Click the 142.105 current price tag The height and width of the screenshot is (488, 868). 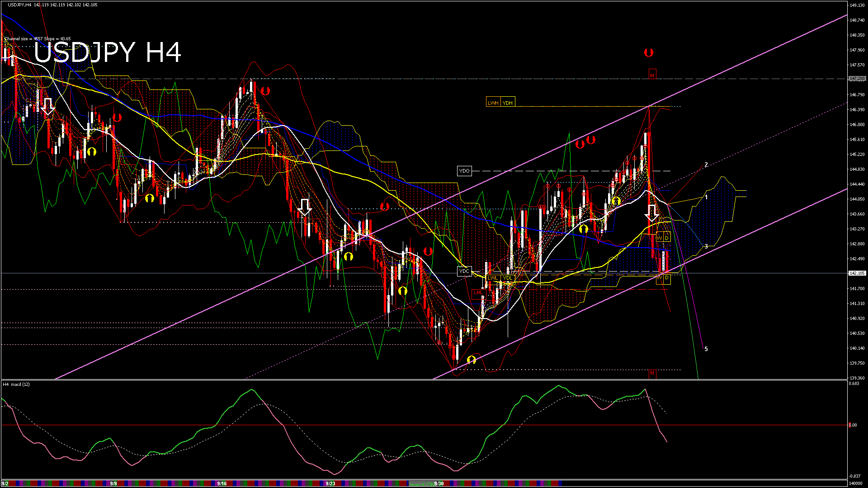858,273
